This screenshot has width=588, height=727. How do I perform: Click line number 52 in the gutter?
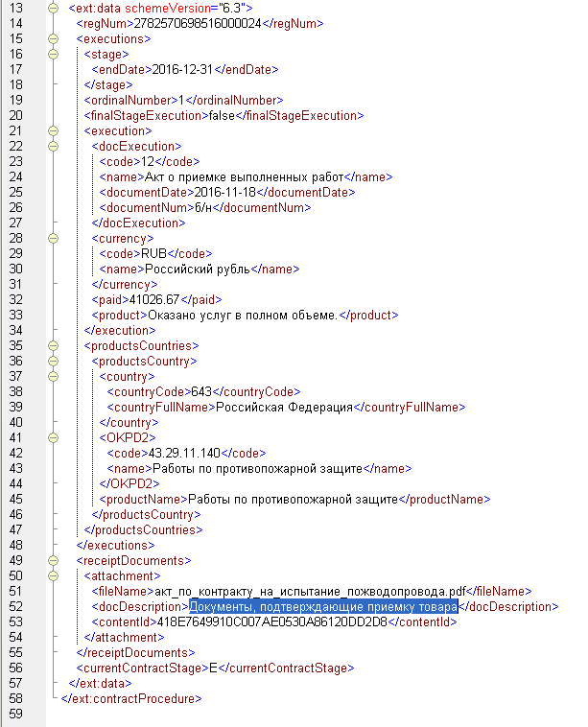click(x=15, y=607)
